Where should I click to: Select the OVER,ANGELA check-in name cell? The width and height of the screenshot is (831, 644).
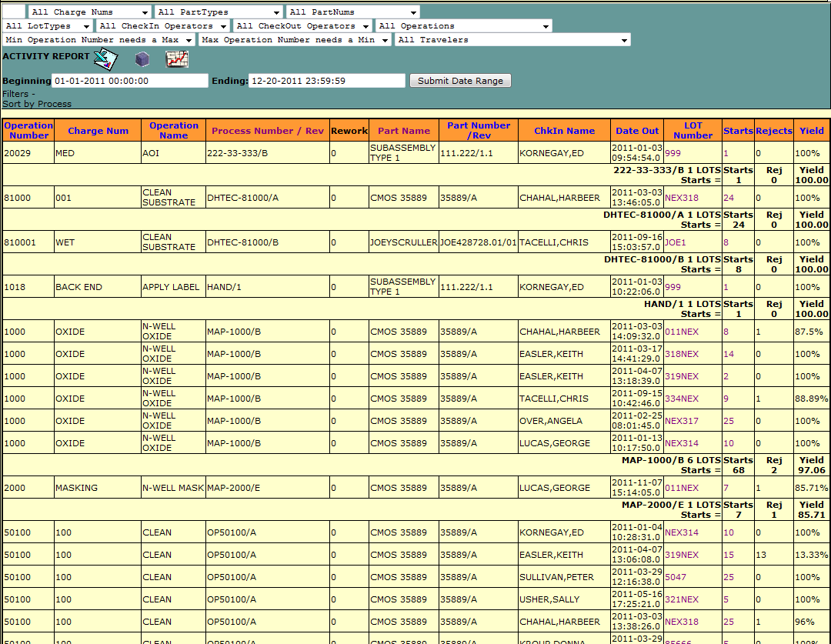pos(564,421)
